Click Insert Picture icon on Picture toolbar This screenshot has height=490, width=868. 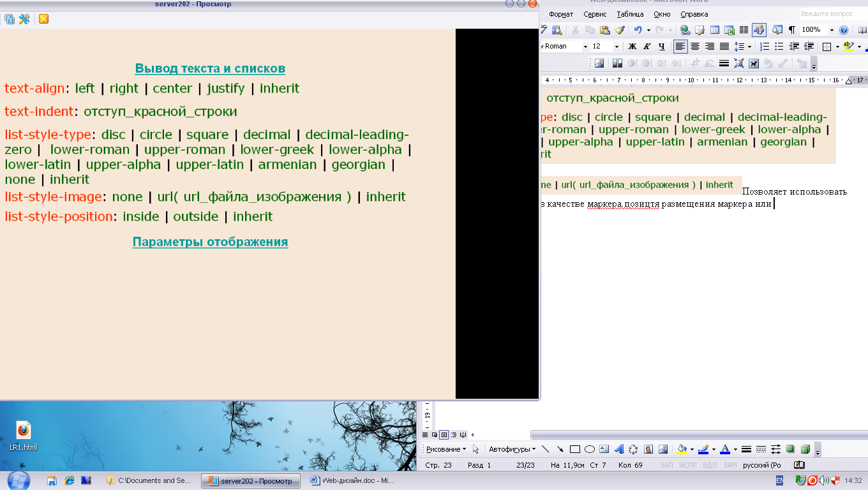tap(599, 63)
